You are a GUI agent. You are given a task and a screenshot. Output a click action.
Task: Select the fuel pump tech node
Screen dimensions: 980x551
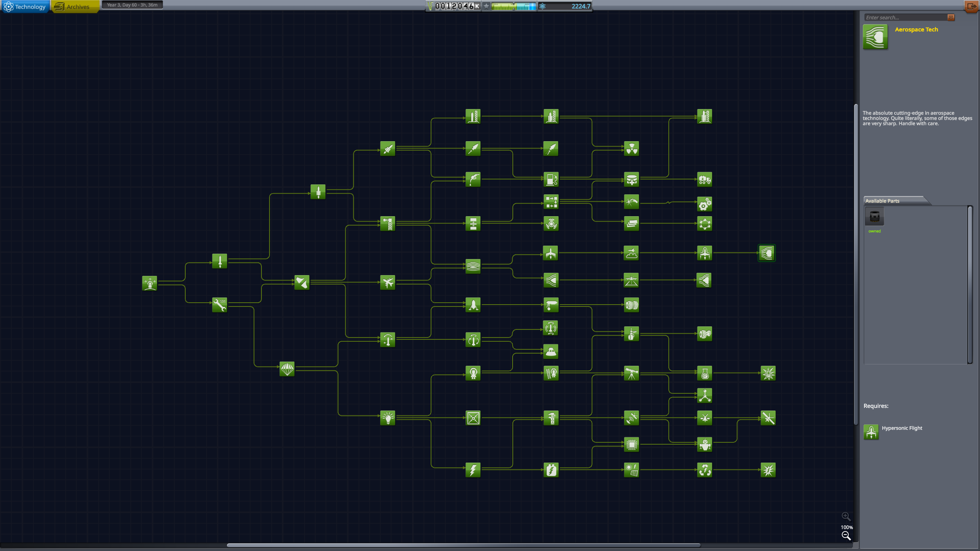click(551, 179)
